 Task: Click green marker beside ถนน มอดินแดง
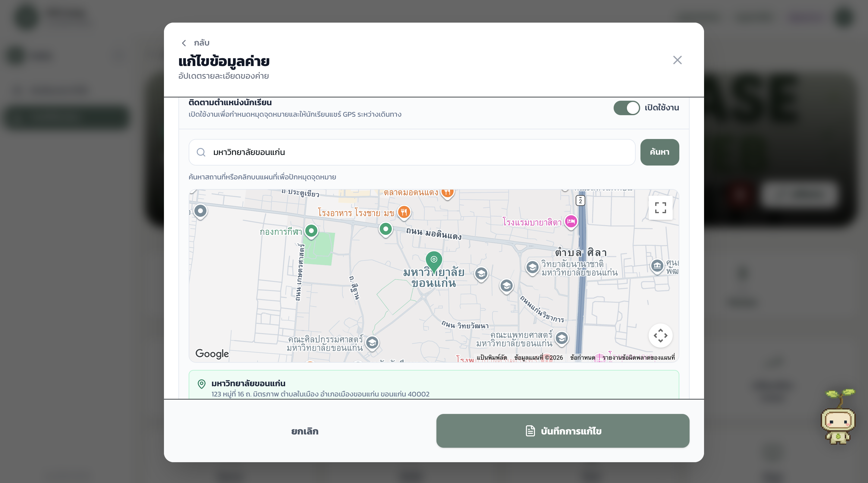[x=386, y=229]
